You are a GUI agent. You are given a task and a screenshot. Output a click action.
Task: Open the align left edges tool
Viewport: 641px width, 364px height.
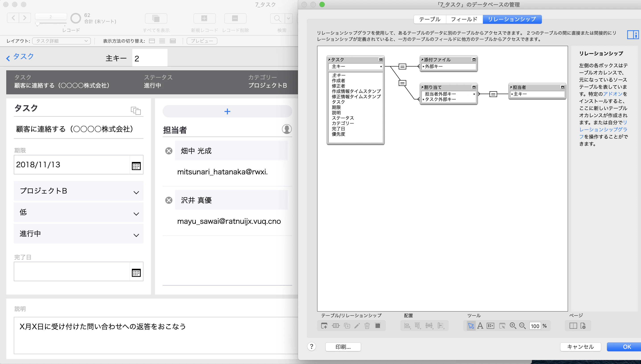pyautogui.click(x=407, y=326)
